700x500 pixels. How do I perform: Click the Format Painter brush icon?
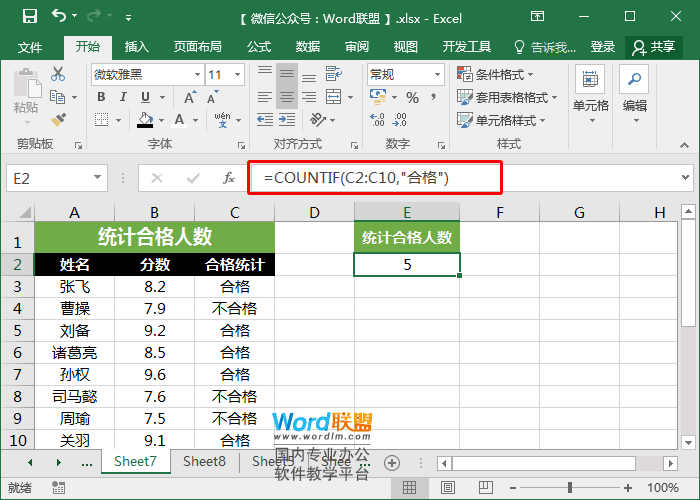point(58,120)
